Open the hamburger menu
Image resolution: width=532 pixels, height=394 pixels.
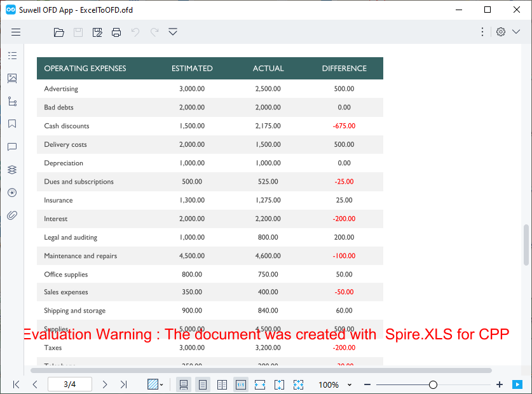(x=16, y=32)
